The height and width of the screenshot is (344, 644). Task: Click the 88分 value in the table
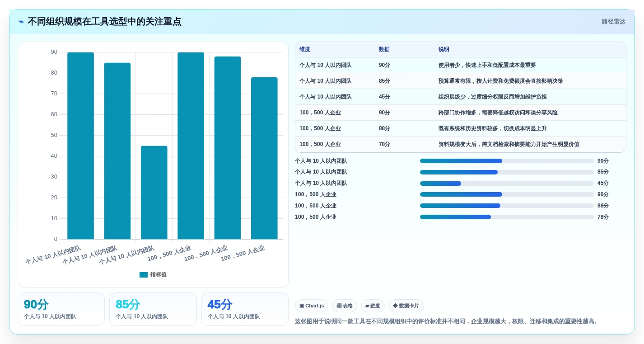tap(384, 128)
